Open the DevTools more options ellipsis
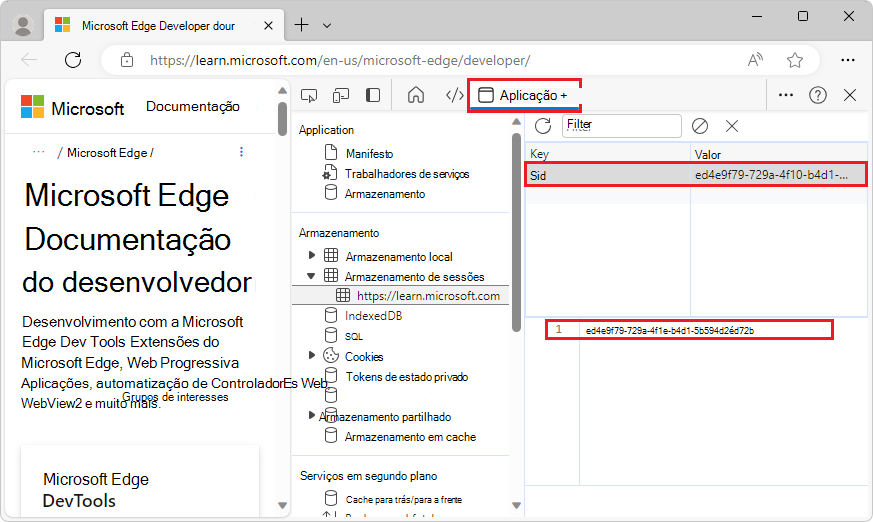 [786, 95]
